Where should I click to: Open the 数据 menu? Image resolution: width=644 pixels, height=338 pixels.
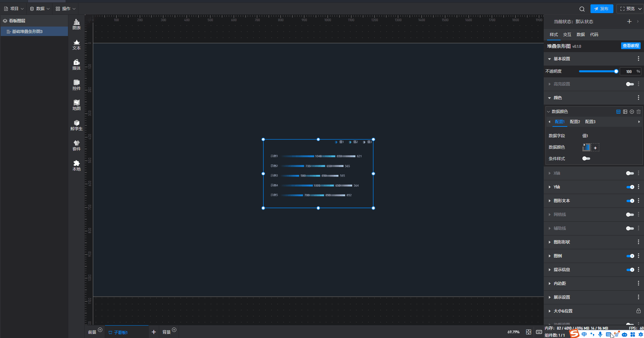[39, 9]
